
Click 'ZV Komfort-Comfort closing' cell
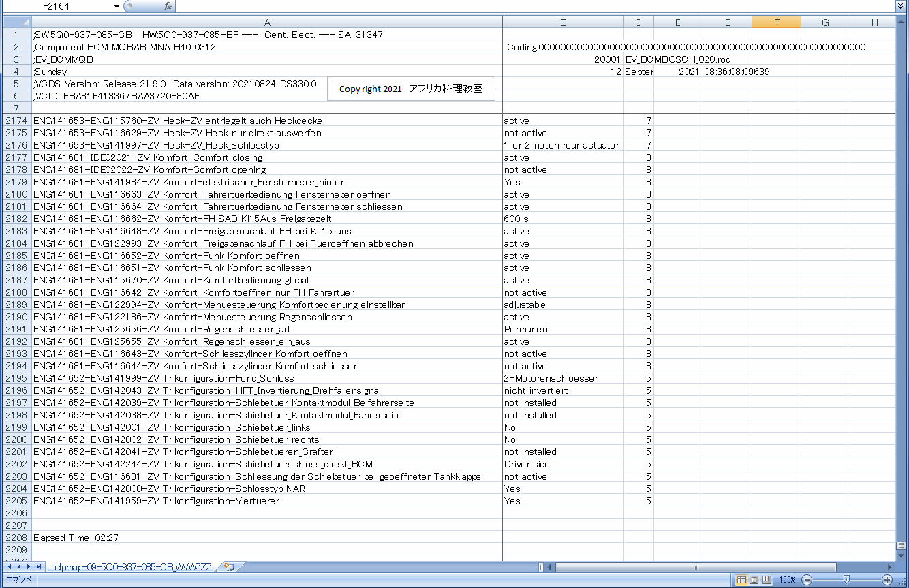pos(267,157)
